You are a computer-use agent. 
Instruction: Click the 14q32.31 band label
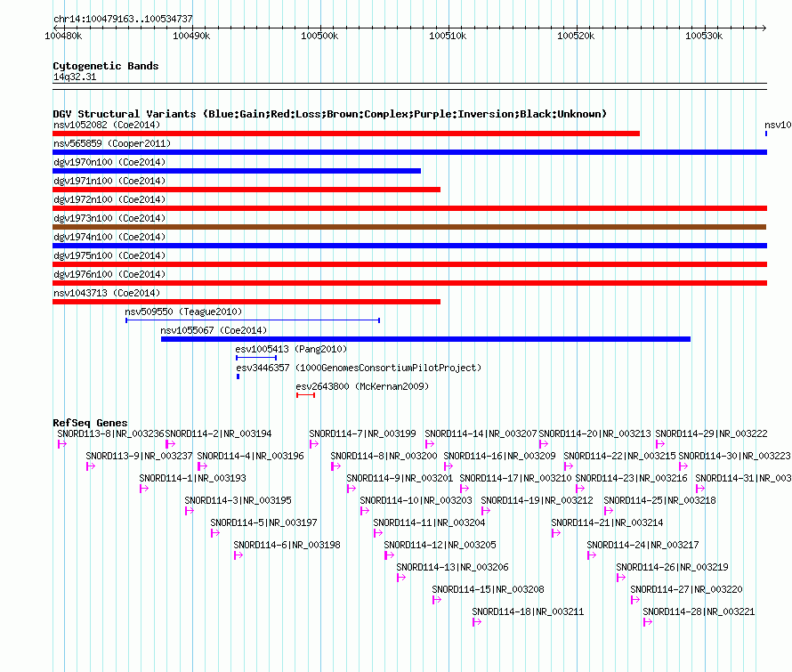click(75, 77)
